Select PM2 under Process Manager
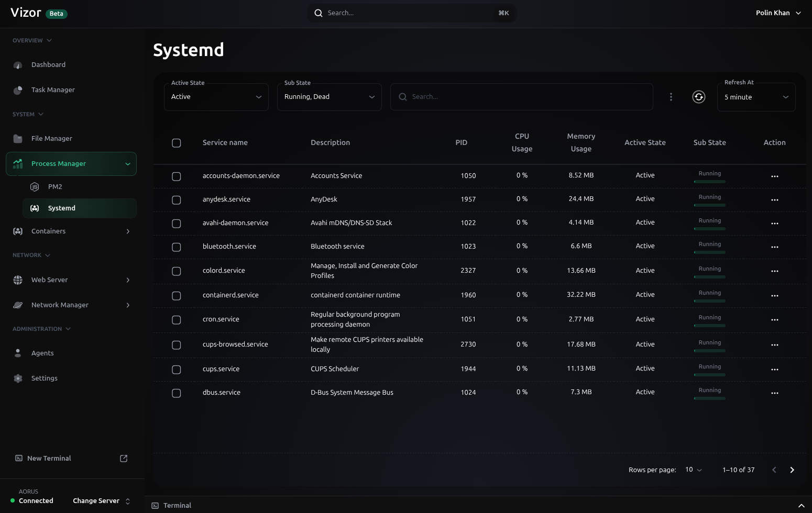Screen dimensions: 812x513 click(x=80, y=187)
